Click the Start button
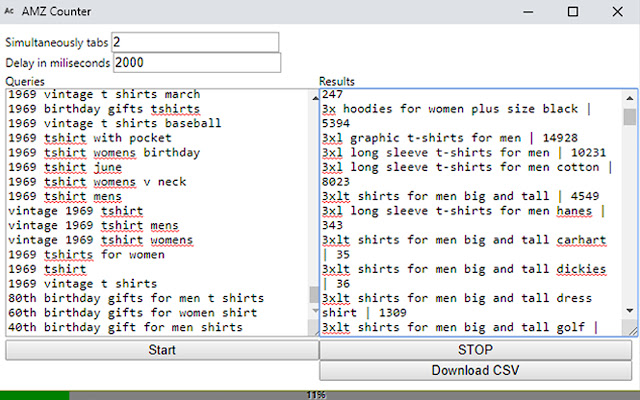The height and width of the screenshot is (400, 640). (x=162, y=350)
